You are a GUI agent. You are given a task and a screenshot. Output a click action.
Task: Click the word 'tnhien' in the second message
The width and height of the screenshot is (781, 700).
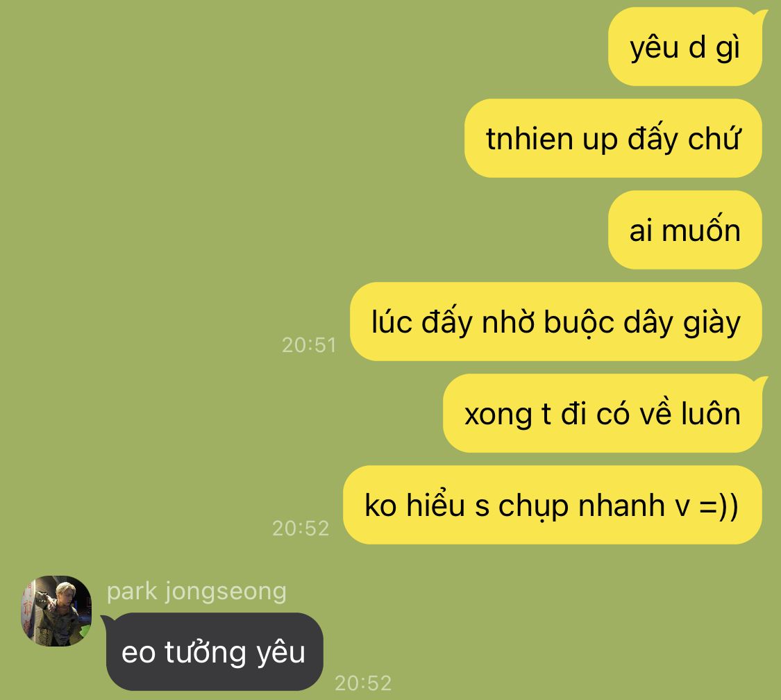[x=529, y=138]
